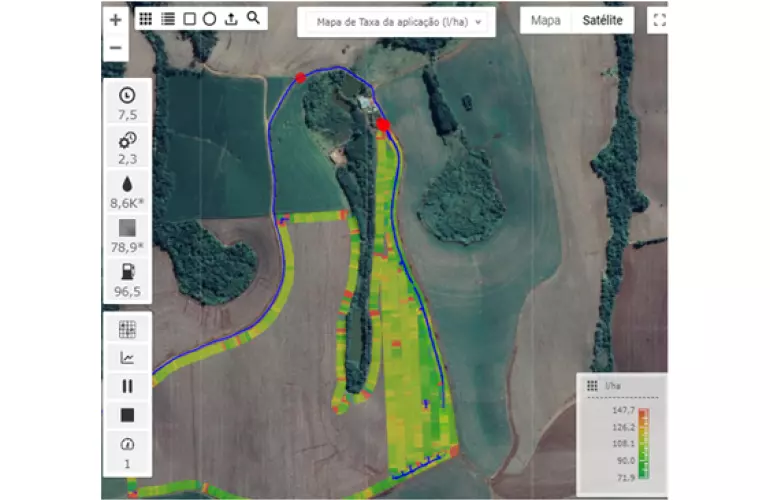Stop the route playback
Screen dimensions: 770x500
pos(127,414)
